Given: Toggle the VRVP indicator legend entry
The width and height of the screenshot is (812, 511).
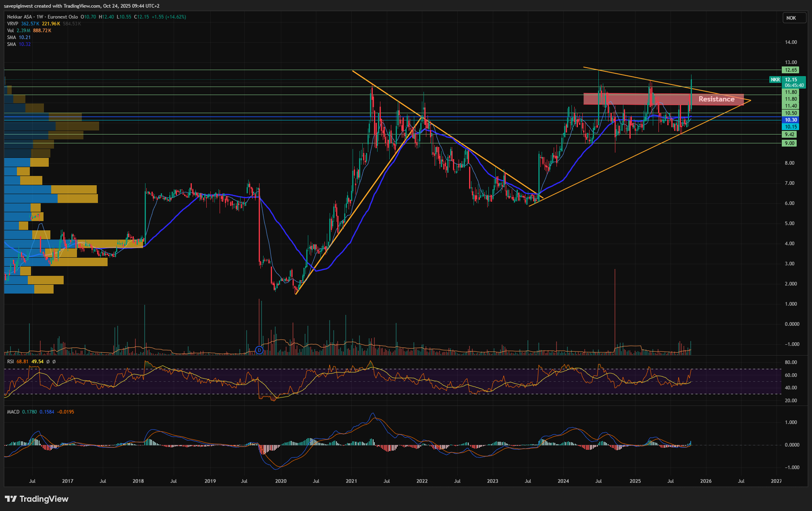Looking at the screenshot, I should [x=12, y=24].
